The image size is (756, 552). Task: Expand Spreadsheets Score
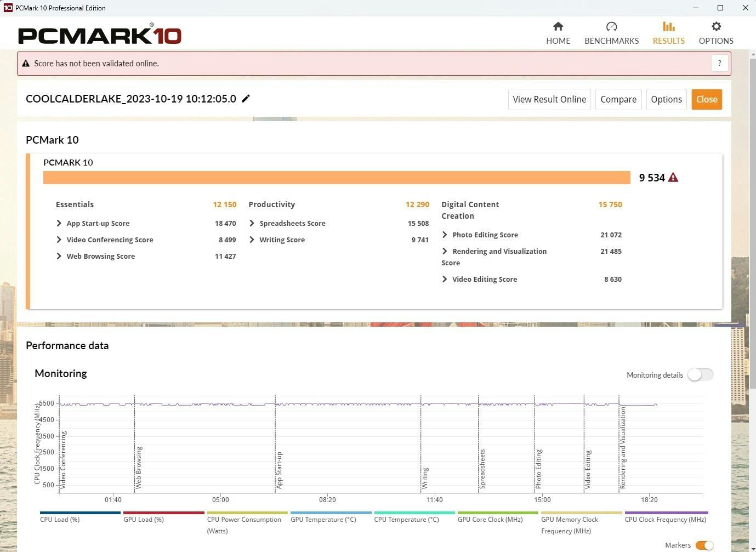pos(252,223)
